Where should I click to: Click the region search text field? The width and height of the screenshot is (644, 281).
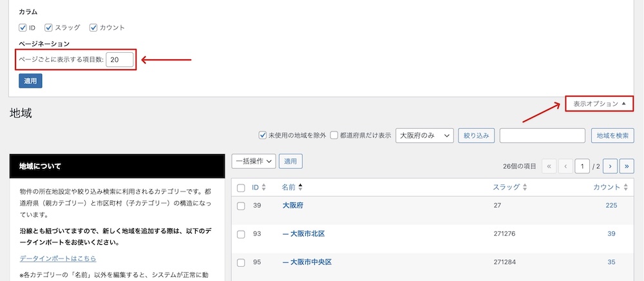[542, 135]
